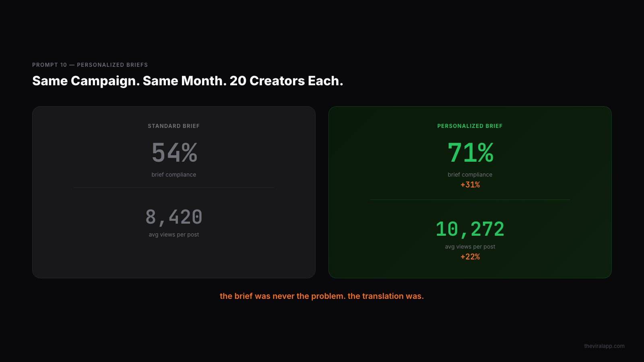
Task: Click the 10,272 average views number
Action: tap(470, 229)
